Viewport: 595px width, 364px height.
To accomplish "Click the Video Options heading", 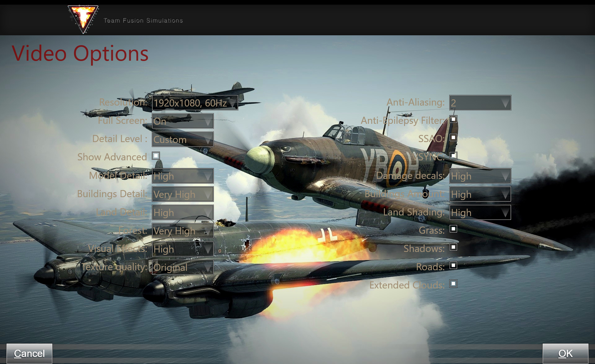I will pyautogui.click(x=80, y=54).
